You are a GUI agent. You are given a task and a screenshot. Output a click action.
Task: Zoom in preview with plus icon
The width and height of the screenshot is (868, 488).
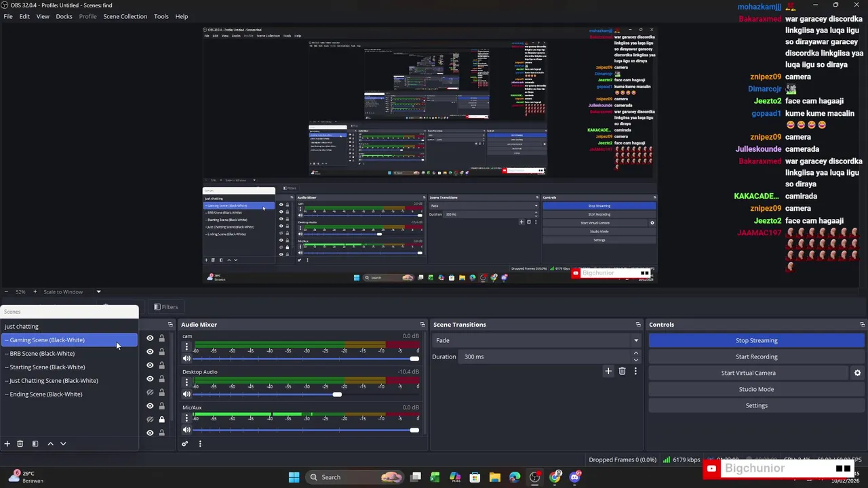[35, 291]
